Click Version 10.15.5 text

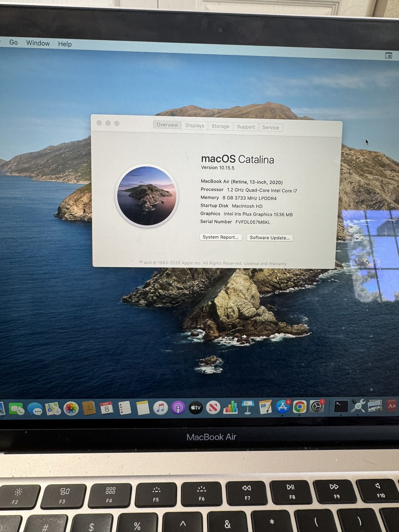(x=218, y=168)
